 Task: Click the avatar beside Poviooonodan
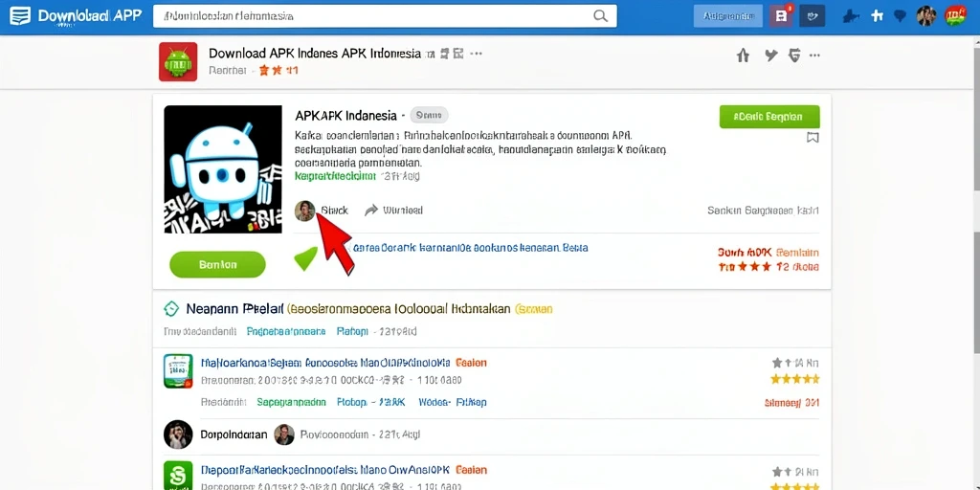pos(284,434)
